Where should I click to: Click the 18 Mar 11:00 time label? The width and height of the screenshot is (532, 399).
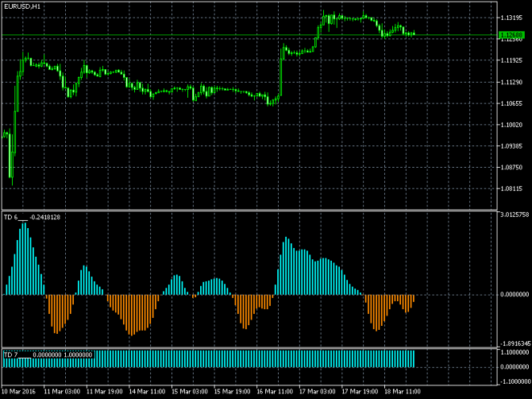click(403, 392)
